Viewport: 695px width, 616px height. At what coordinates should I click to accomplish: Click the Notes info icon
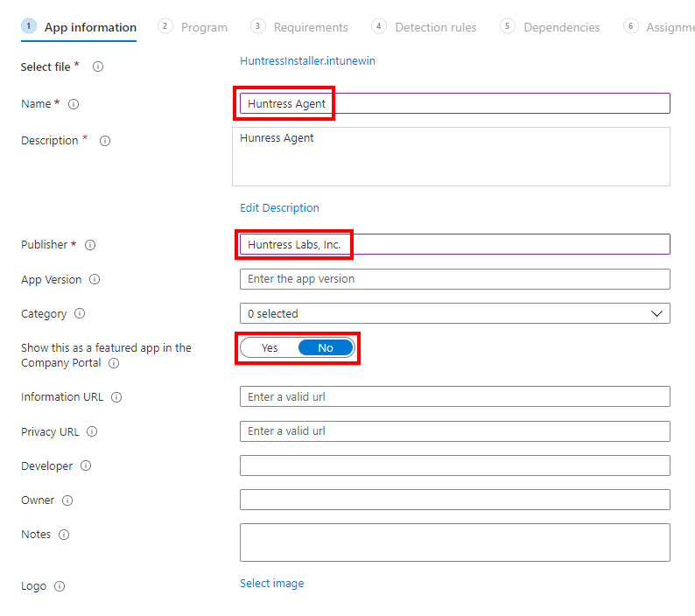[x=64, y=535]
